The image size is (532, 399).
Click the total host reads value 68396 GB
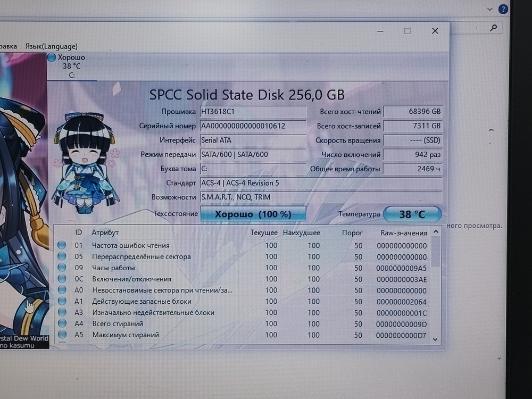coord(413,112)
